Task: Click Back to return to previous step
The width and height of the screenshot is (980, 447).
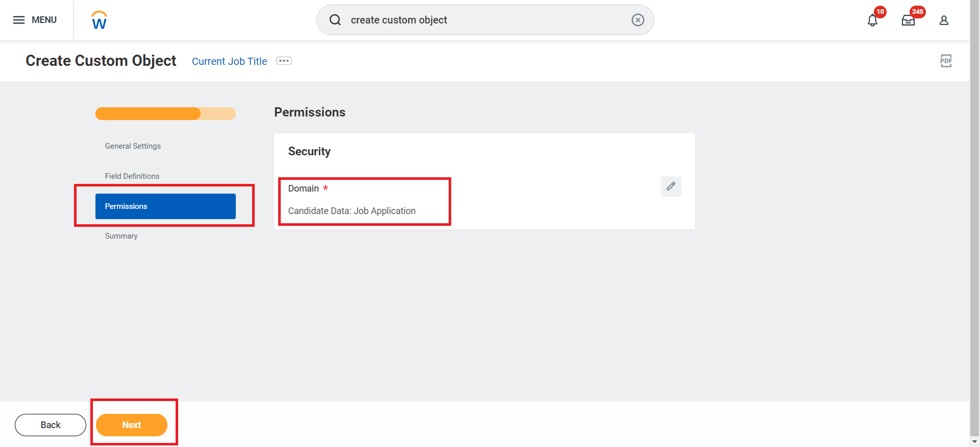Action: (50, 425)
